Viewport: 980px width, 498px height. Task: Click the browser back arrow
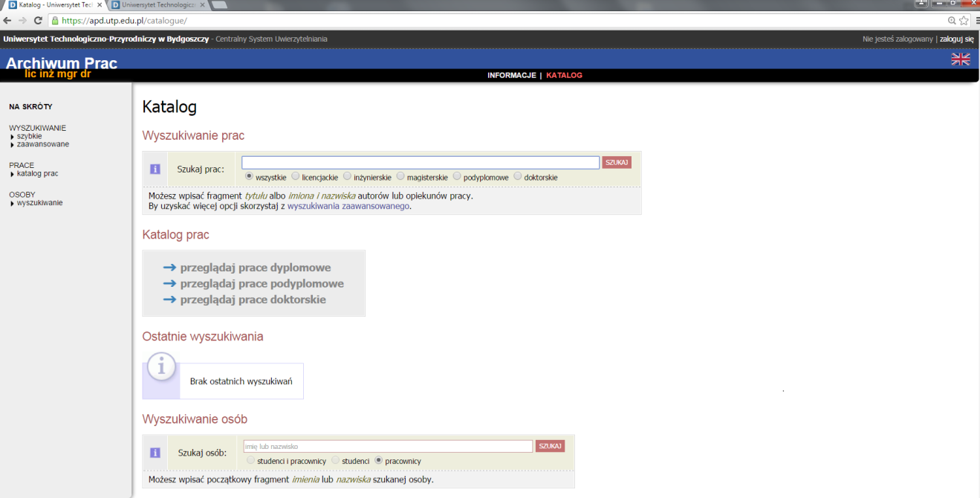[x=8, y=21]
